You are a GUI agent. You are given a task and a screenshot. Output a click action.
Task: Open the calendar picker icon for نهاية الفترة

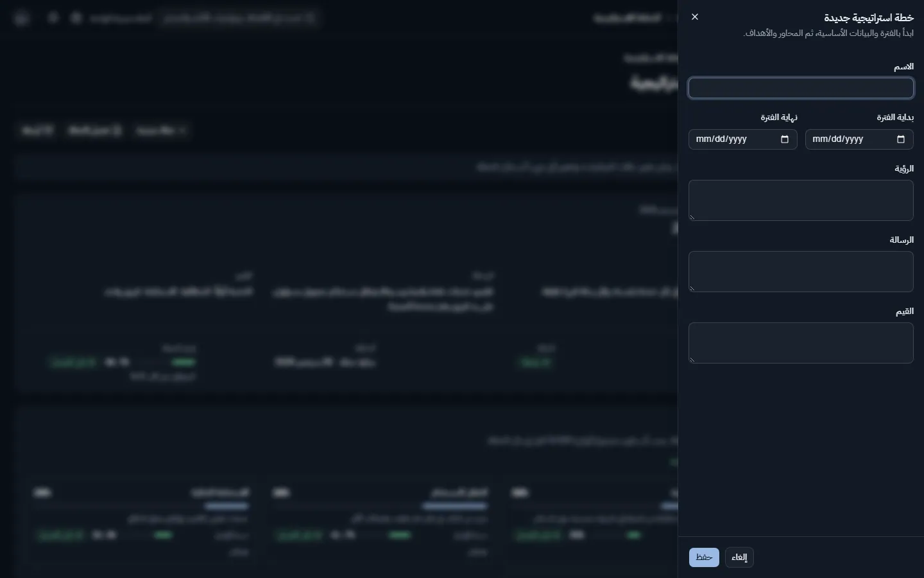point(785,139)
